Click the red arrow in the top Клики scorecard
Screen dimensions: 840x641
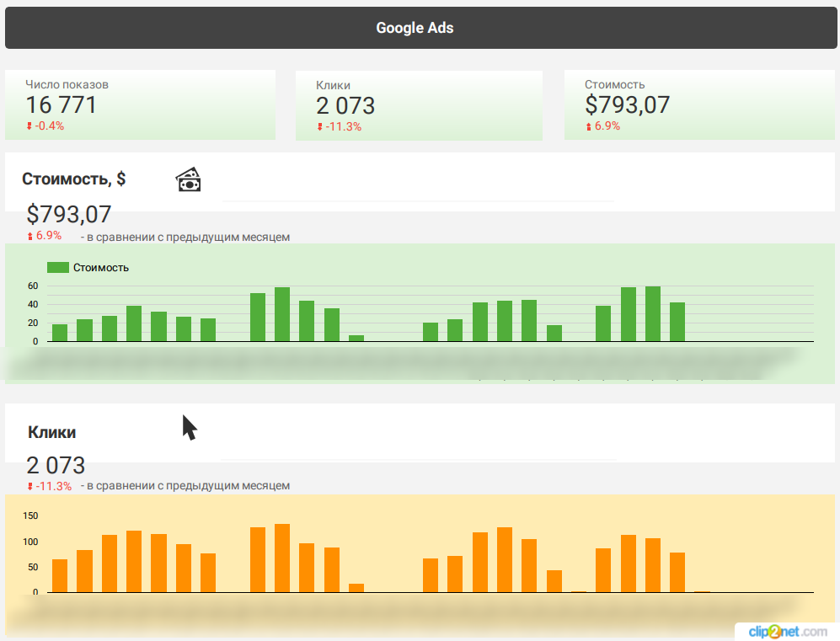(320, 127)
